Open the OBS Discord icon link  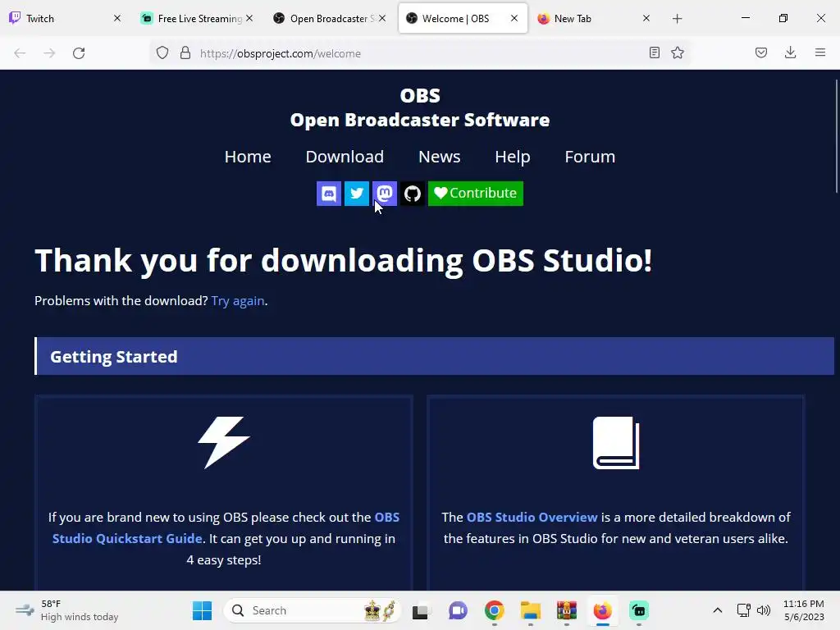pyautogui.click(x=328, y=194)
